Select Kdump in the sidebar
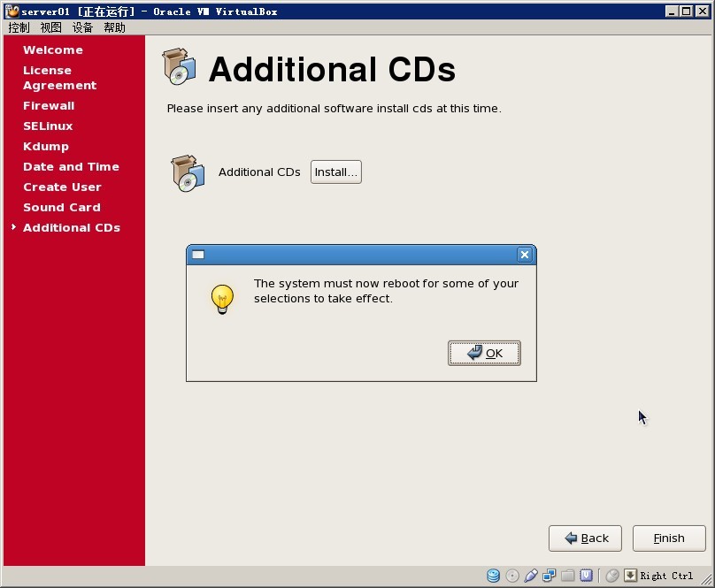The width and height of the screenshot is (715, 588). [x=46, y=146]
